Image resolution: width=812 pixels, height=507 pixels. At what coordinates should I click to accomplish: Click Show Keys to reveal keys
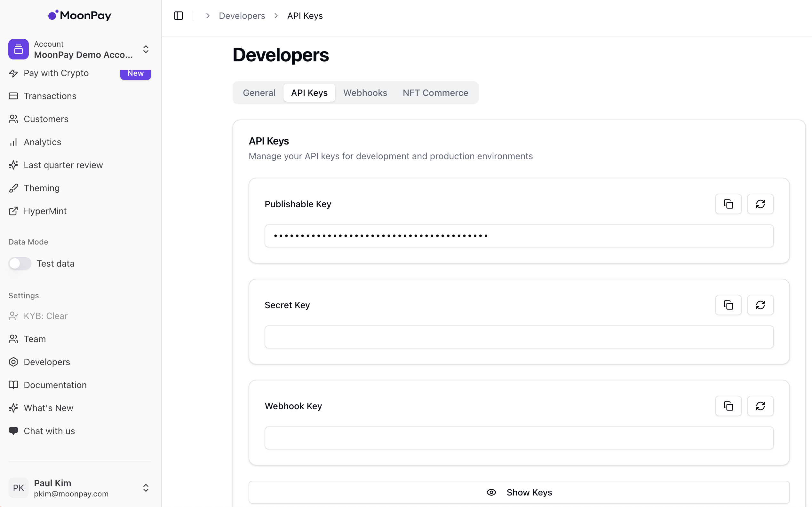[x=519, y=492]
